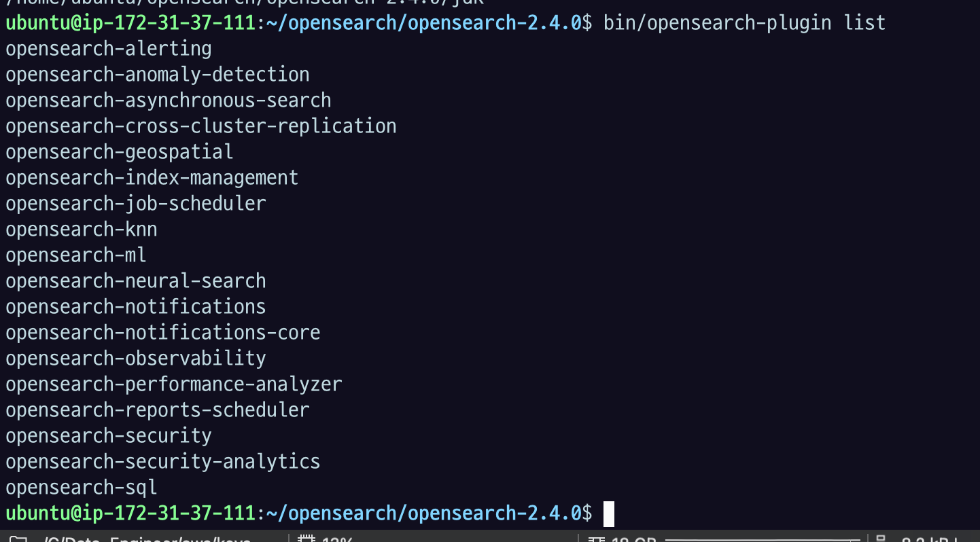The width and height of the screenshot is (980, 542).
Task: Select the opensearch-performance-analyzer line
Action: tap(174, 384)
